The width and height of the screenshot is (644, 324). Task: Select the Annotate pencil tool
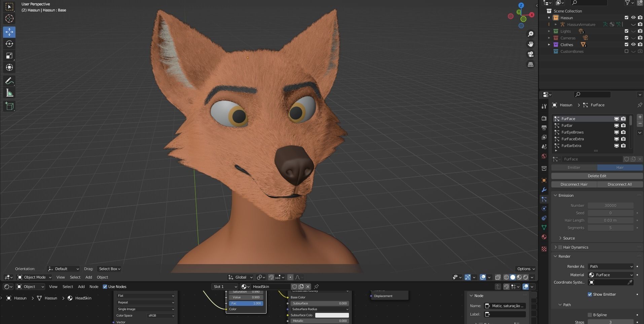pos(9,81)
